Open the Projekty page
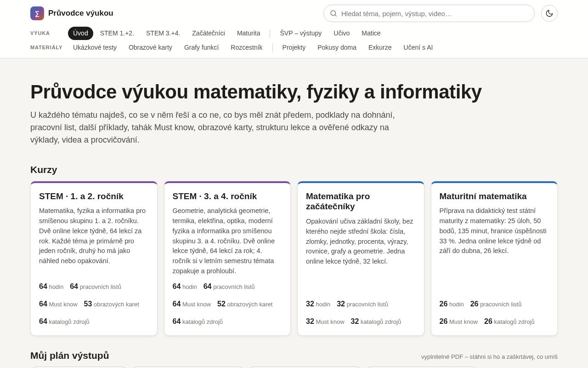 coord(294,47)
